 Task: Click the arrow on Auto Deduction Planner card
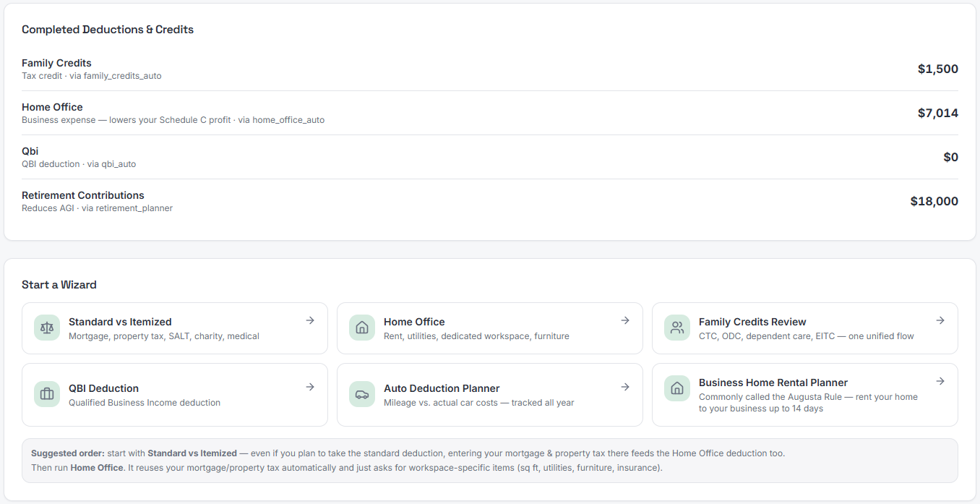tap(625, 387)
